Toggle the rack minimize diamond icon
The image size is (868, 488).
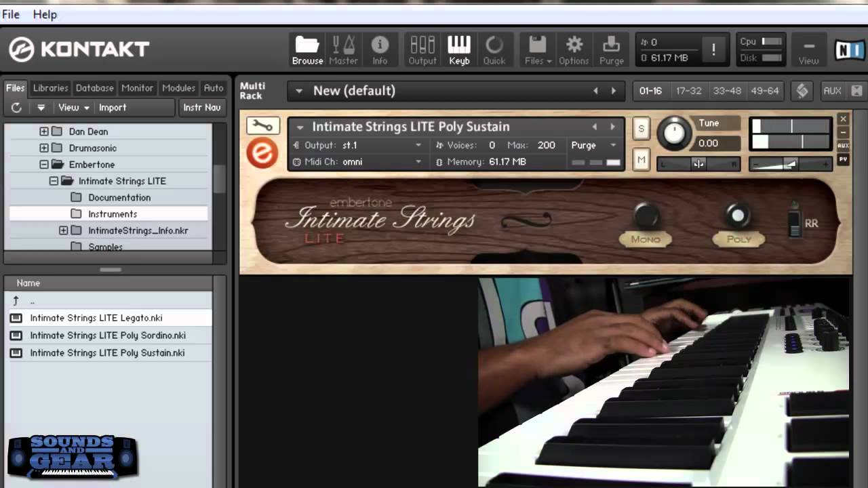click(802, 91)
